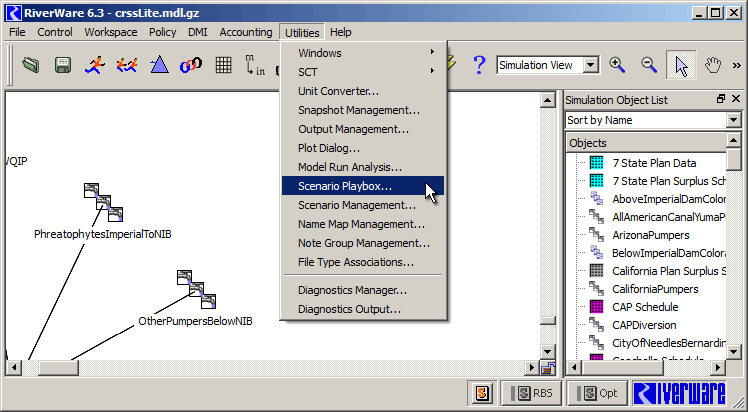Open the File menu
This screenshot has height=412, width=748.
[17, 32]
